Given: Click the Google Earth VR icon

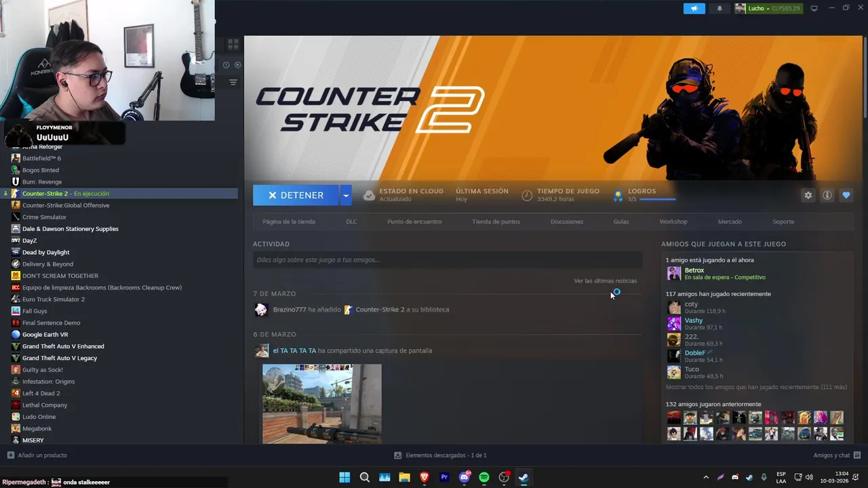Looking at the screenshot, I should [16, 334].
